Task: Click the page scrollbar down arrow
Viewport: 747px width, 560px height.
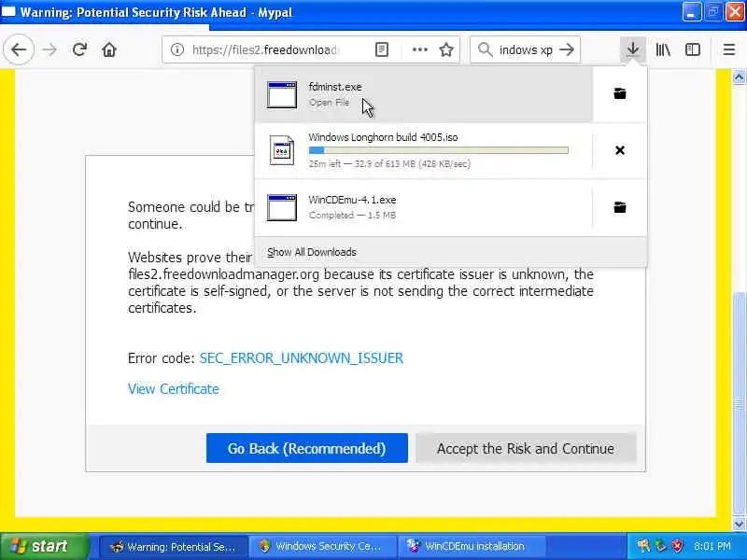Action: [739, 524]
